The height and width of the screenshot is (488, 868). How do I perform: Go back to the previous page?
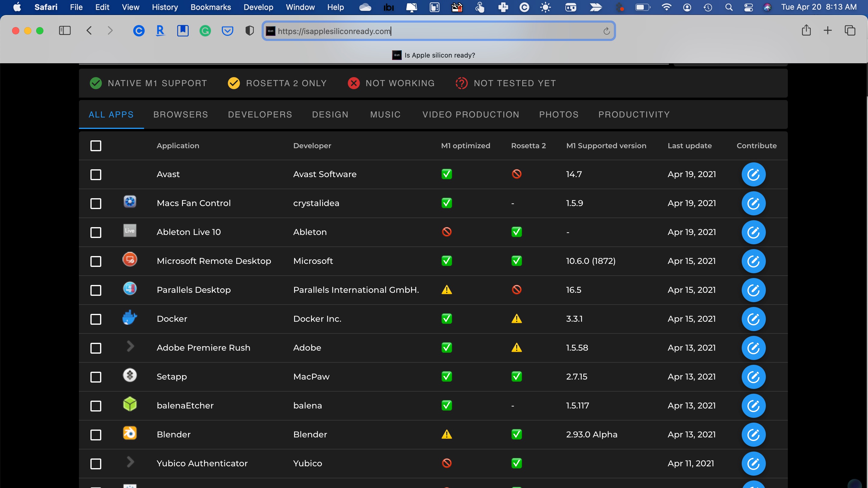[89, 31]
